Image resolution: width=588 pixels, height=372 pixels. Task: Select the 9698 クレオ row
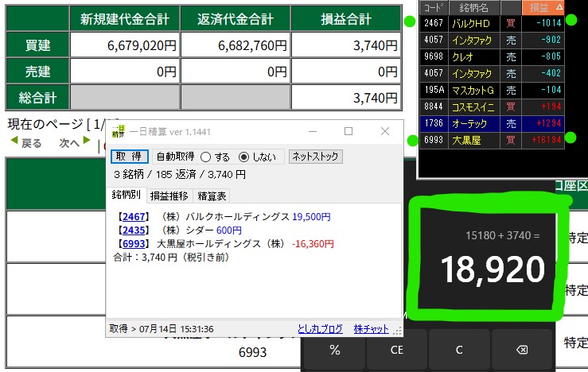tap(492, 56)
